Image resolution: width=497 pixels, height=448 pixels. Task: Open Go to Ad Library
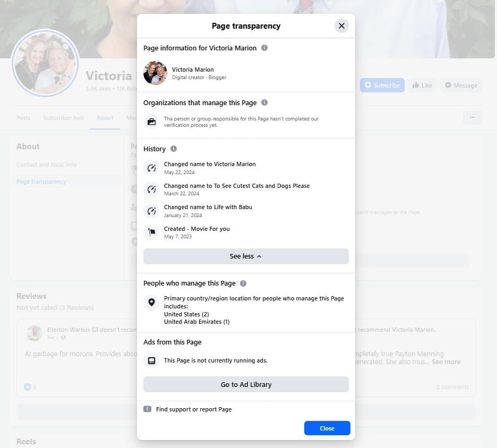(x=246, y=384)
